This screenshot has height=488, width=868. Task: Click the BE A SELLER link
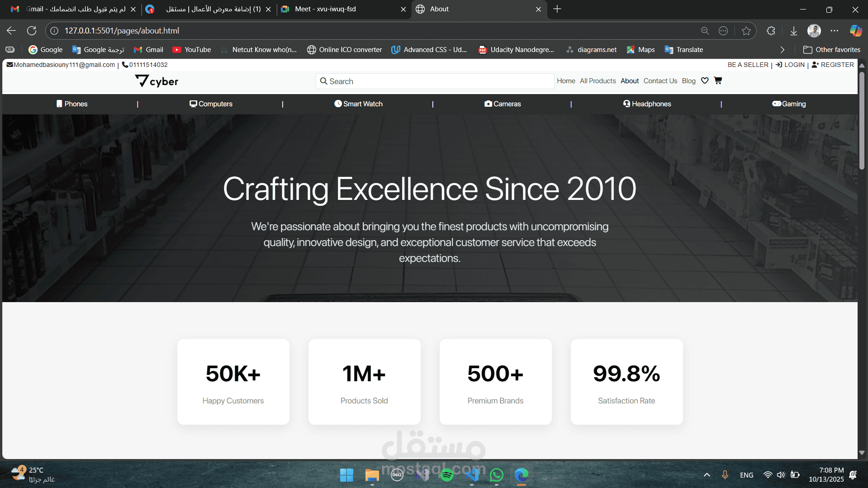(x=748, y=65)
